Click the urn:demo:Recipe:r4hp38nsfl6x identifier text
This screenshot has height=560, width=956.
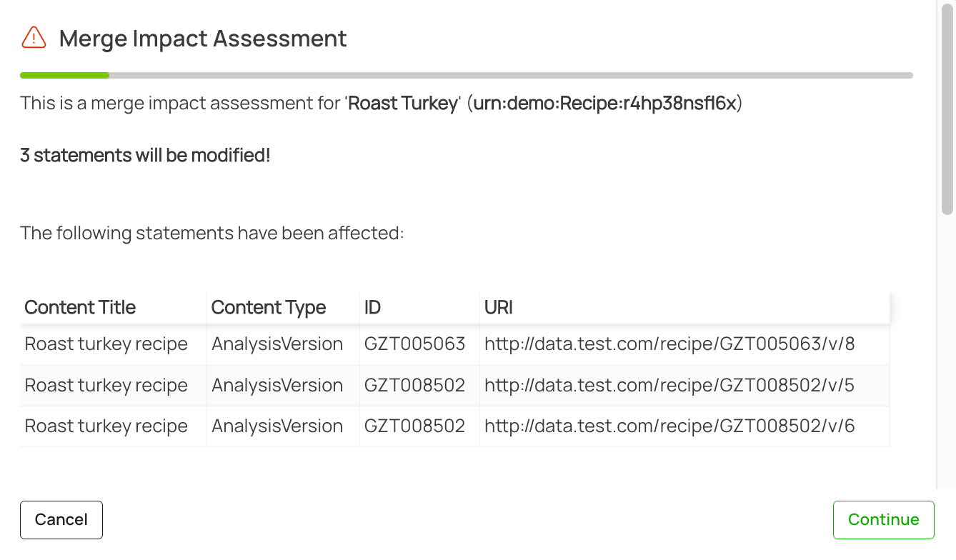tap(605, 104)
